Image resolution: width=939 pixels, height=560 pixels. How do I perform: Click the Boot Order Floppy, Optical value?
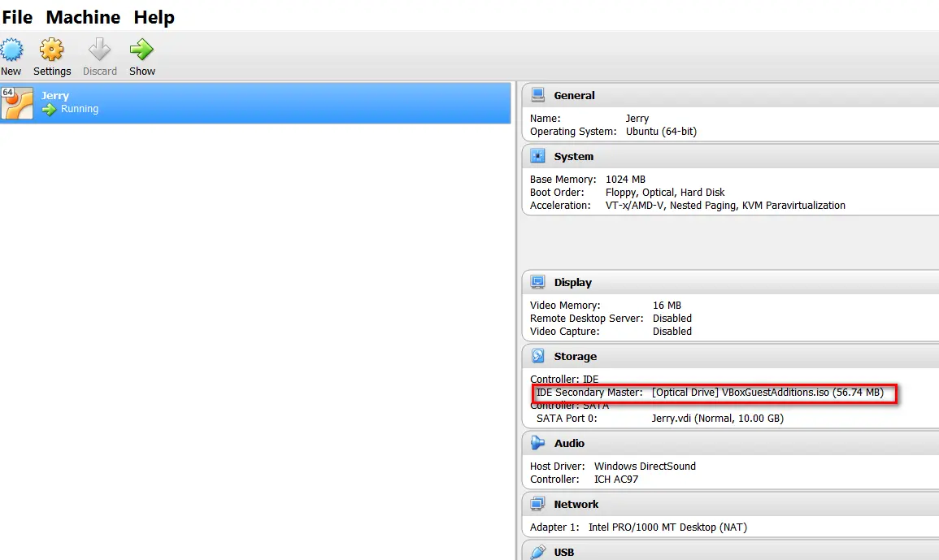point(665,193)
